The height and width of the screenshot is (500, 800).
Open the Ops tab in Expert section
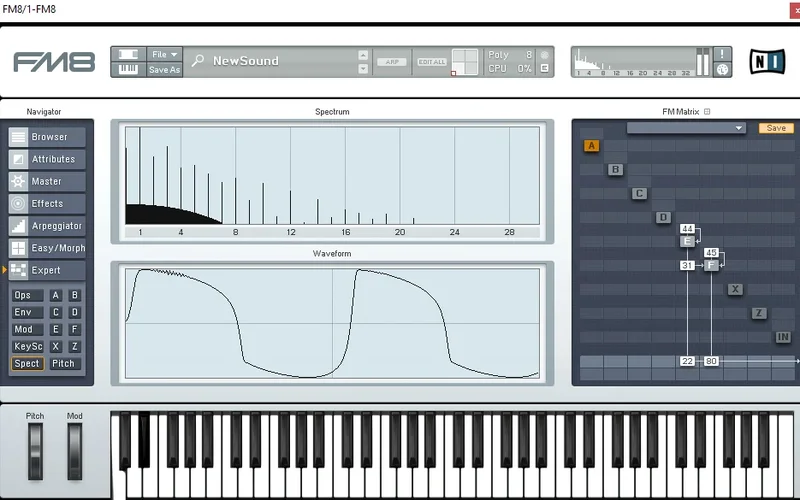tap(28, 295)
